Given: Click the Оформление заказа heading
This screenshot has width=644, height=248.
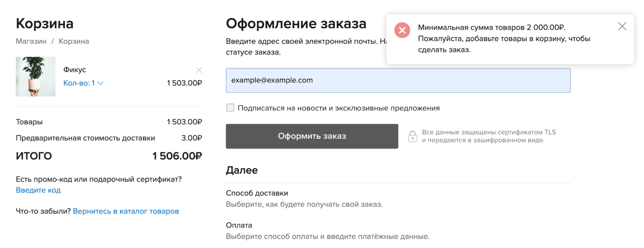Looking at the screenshot, I should click(296, 23).
